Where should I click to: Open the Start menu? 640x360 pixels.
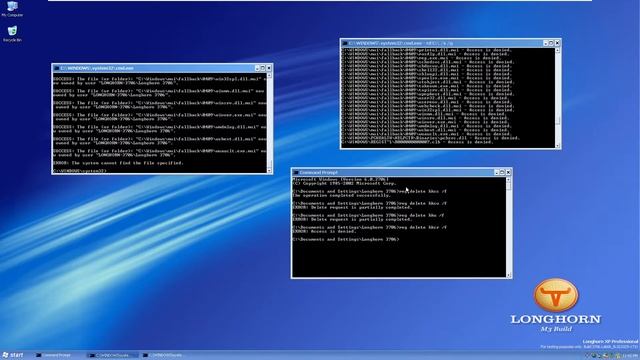13,355
